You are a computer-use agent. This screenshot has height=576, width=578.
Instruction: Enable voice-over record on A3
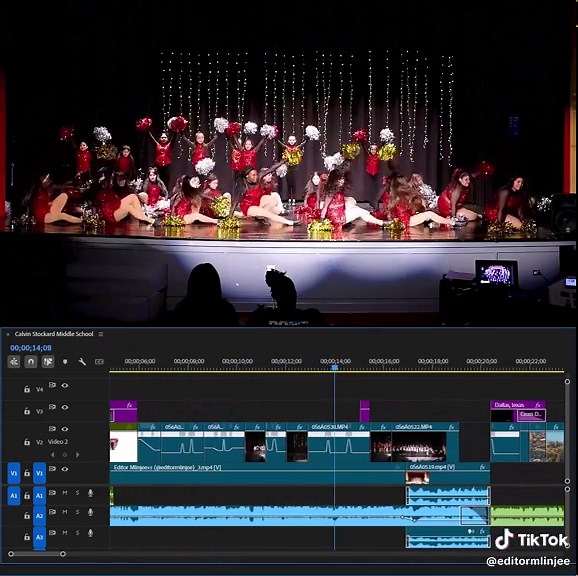[x=90, y=533]
